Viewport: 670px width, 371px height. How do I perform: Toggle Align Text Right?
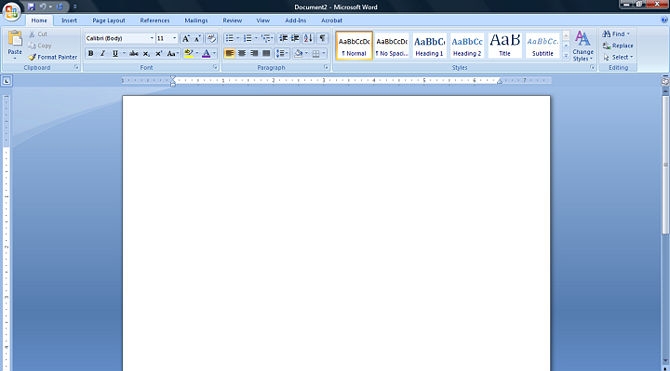coord(254,53)
